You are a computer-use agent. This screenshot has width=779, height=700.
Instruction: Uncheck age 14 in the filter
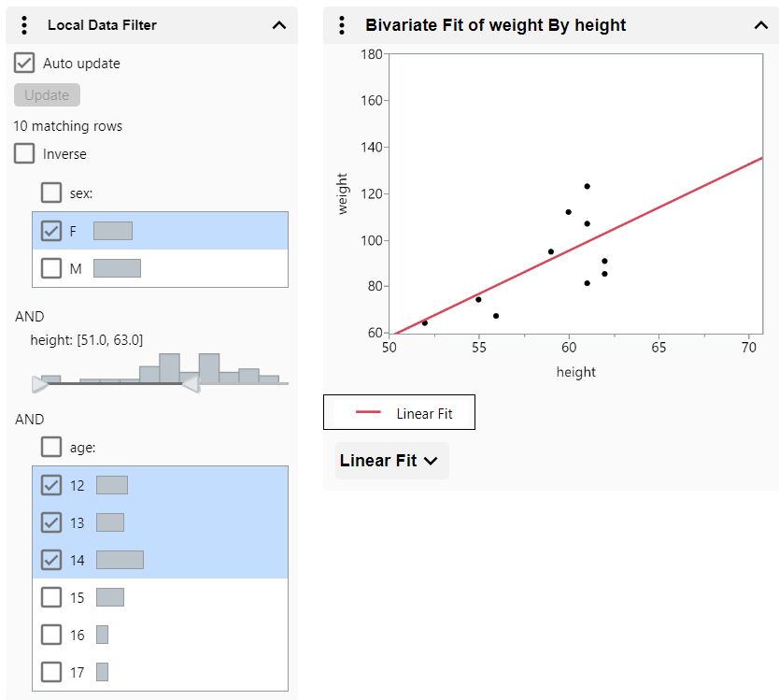tap(51, 559)
